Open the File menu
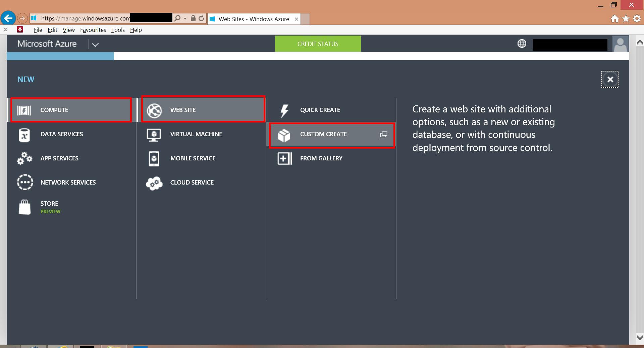Viewport: 644px width, 348px height. (38, 30)
